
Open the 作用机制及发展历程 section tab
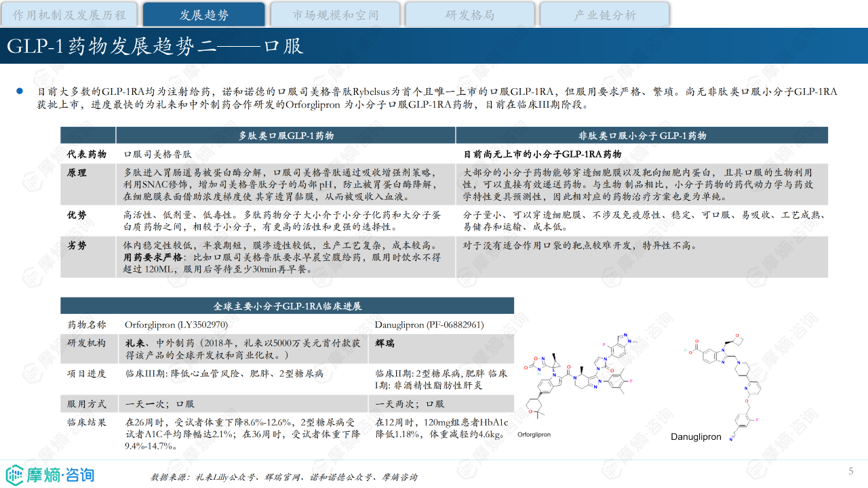point(69,14)
